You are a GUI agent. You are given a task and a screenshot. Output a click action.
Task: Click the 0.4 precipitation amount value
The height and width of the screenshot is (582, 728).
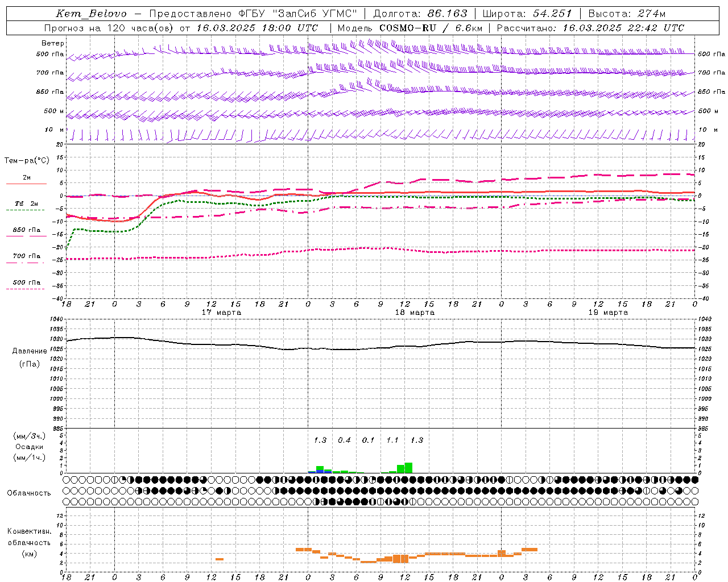pyautogui.click(x=345, y=440)
